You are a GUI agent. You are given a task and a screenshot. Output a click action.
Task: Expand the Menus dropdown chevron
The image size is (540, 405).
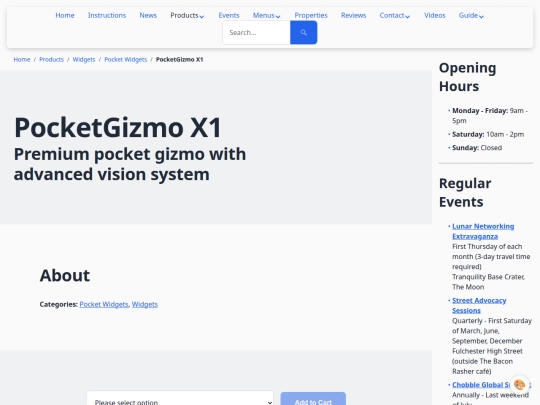coord(278,16)
